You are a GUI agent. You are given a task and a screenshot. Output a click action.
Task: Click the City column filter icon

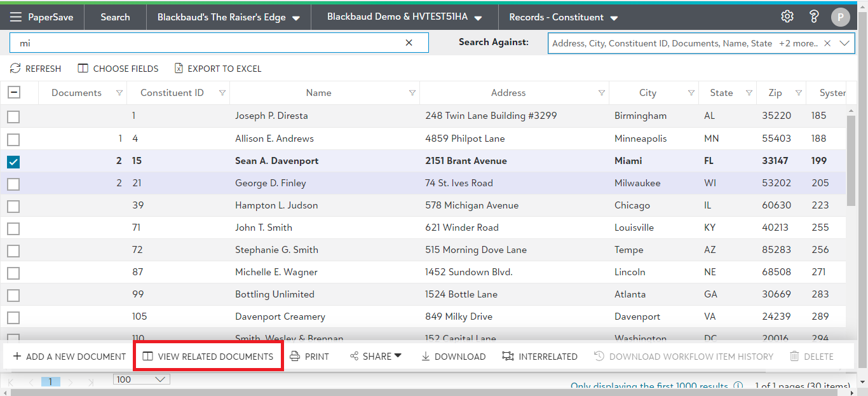(691, 93)
